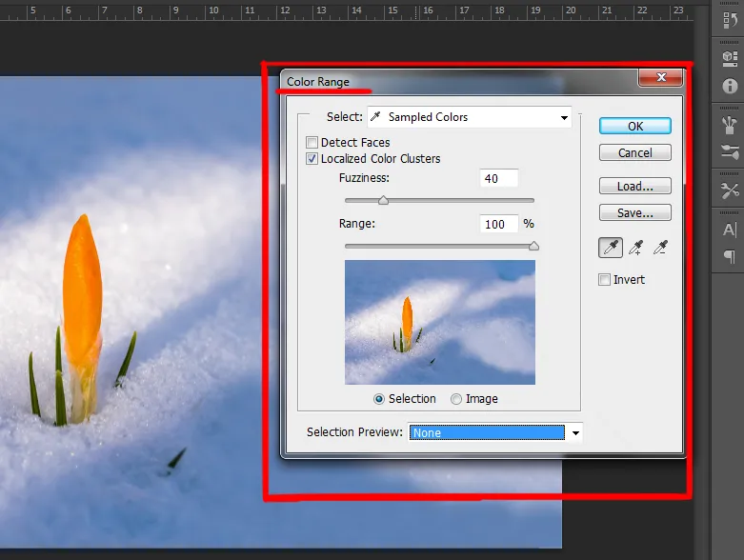Viewport: 744px width, 560px height.
Task: Click the Load... button
Action: pos(634,186)
